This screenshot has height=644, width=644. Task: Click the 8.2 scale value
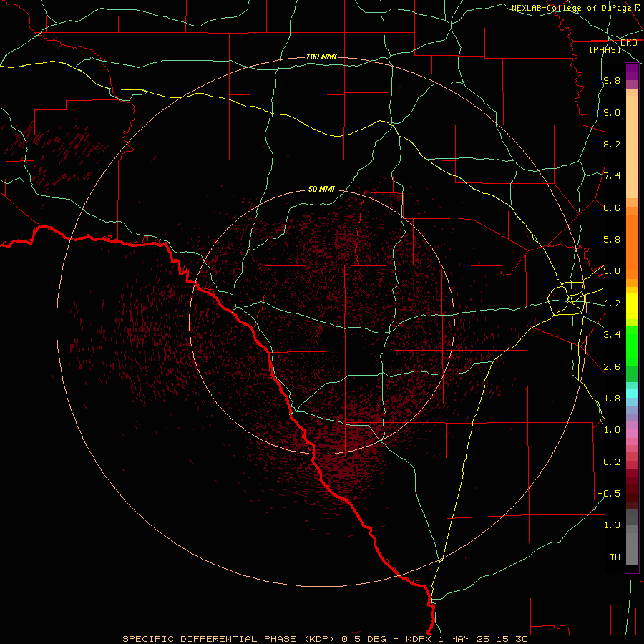point(612,144)
